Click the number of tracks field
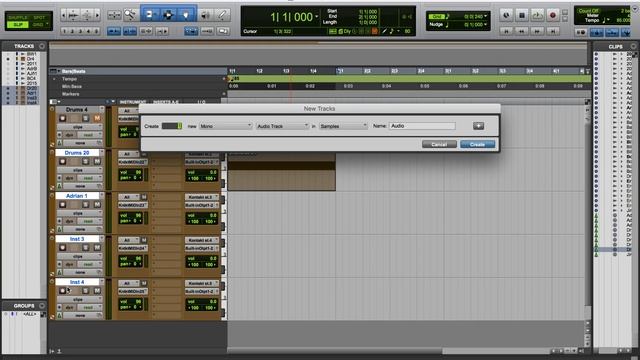The image size is (640, 360). (172, 126)
